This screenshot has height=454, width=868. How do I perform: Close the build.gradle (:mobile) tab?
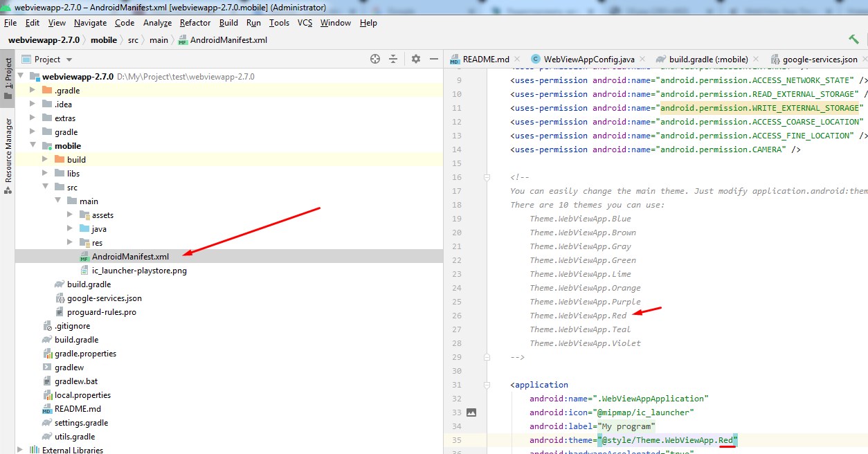point(756,60)
